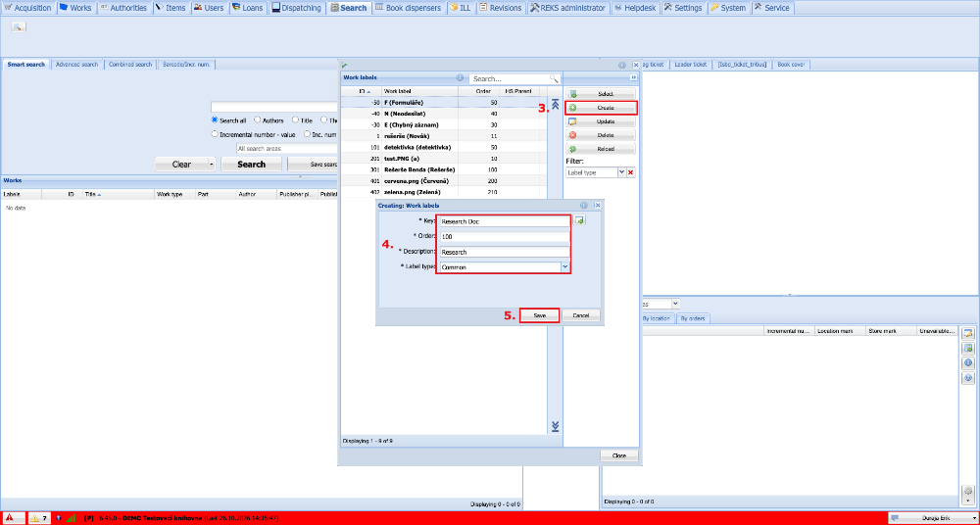The width and height of the screenshot is (980, 525).
Task: Click the Select button in Work labels
Action: tap(601, 93)
